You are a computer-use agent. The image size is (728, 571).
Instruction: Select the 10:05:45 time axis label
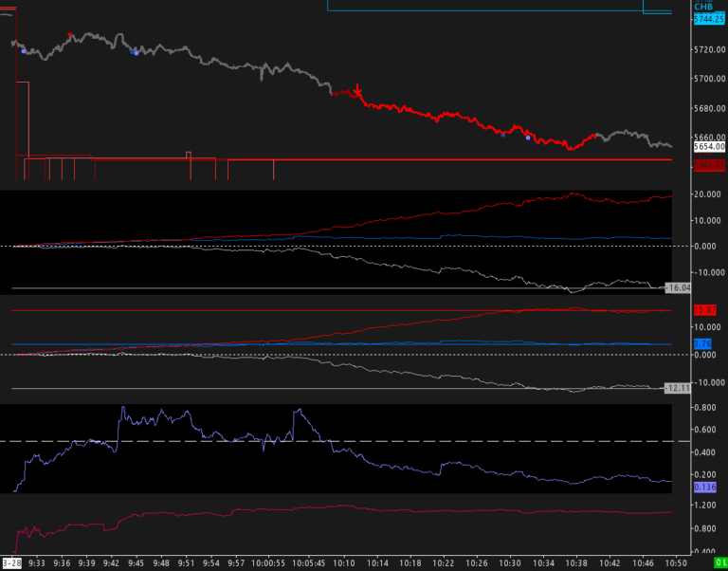[x=308, y=563]
